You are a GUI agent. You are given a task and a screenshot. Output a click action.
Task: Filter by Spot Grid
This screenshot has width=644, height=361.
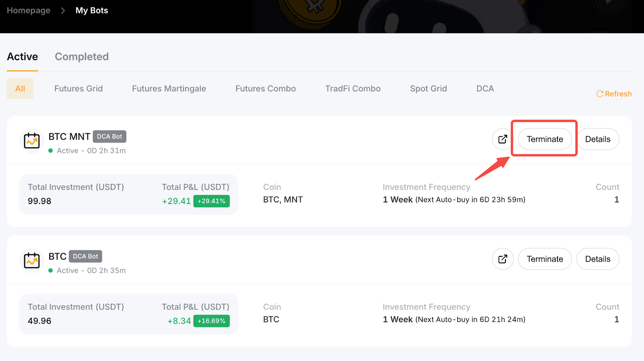[428, 89]
